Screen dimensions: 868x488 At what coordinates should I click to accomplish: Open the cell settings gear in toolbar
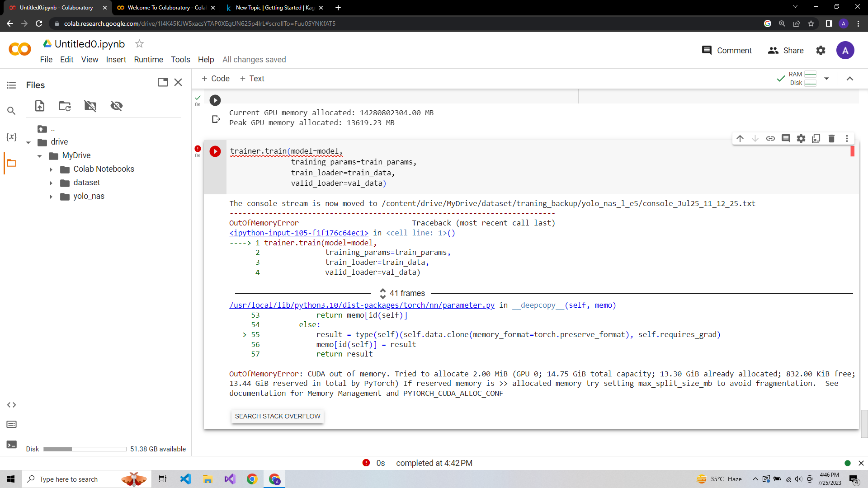point(801,139)
